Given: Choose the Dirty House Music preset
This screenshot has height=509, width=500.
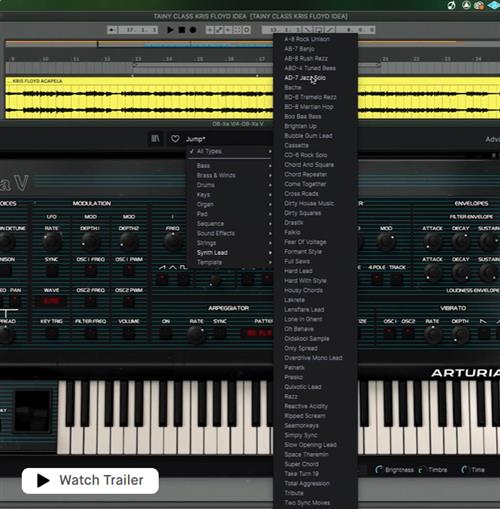Looking at the screenshot, I should coord(315,203).
